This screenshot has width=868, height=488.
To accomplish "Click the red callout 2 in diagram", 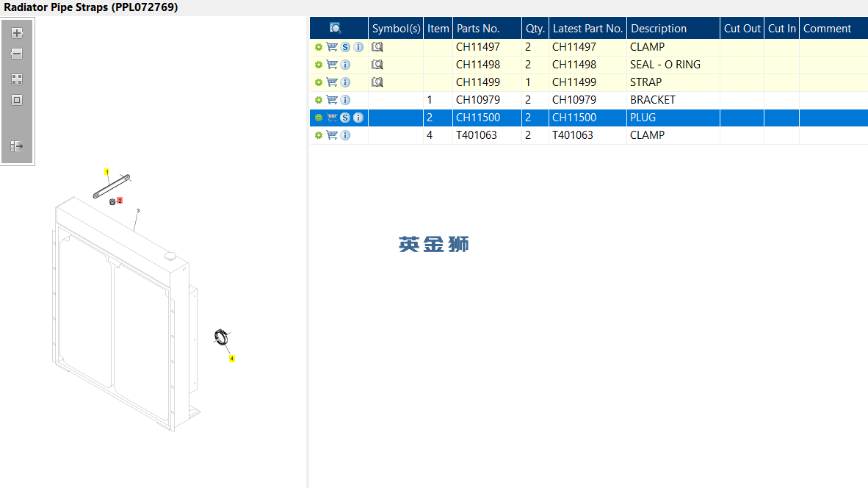I will (120, 201).
